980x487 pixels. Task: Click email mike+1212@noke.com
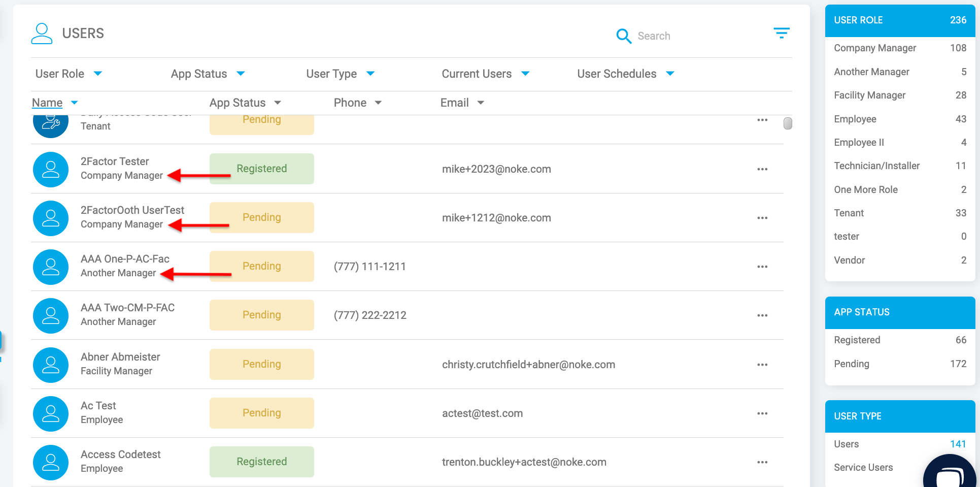pyautogui.click(x=496, y=218)
